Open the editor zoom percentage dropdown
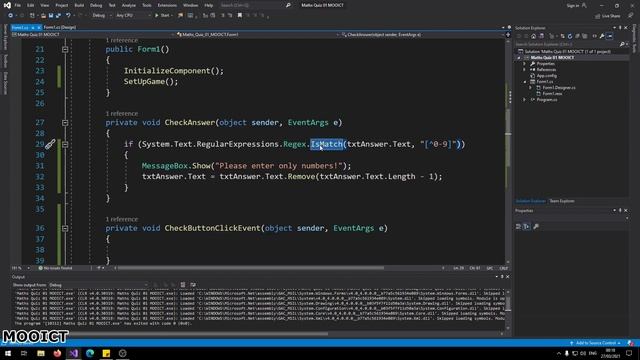Viewport: 640px width, 360px height. [21, 268]
